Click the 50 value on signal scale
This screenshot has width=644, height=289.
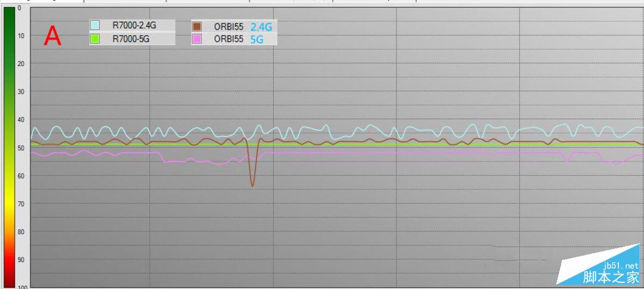[21, 148]
